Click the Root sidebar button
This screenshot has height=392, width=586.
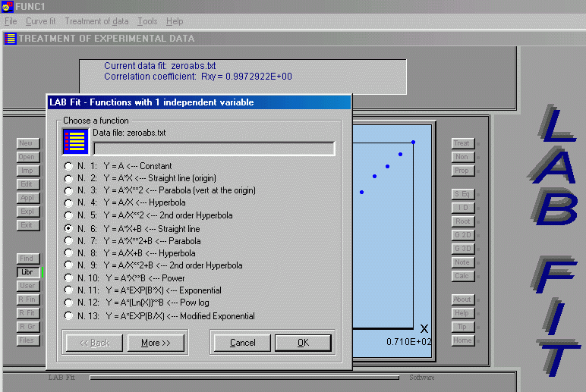[x=462, y=221]
